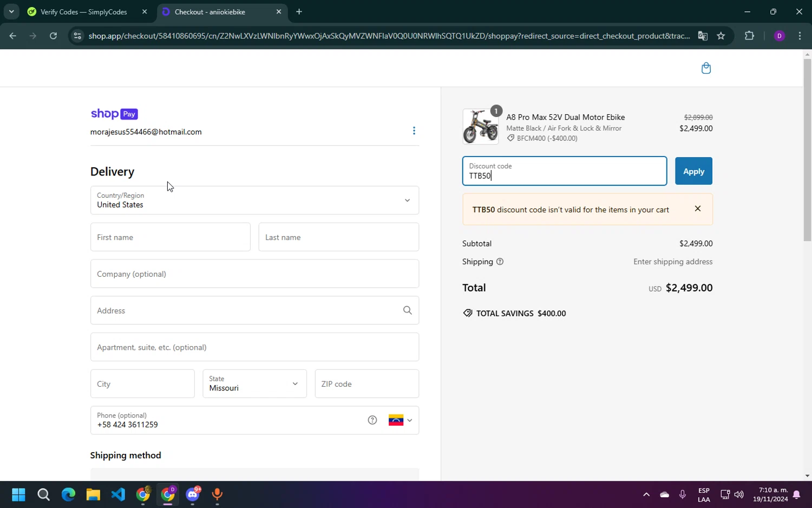Open the three-dot account options menu
The width and height of the screenshot is (812, 508).
tap(414, 131)
